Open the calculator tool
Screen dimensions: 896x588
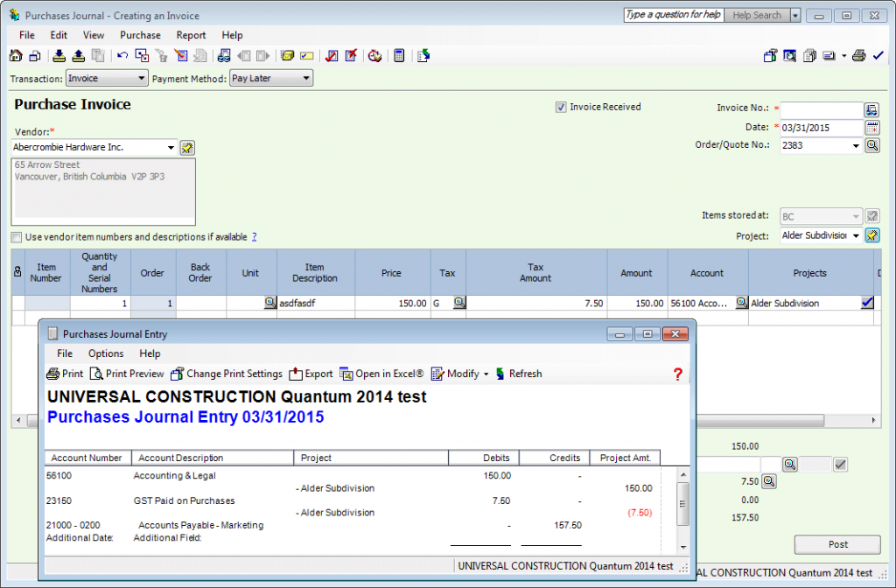(399, 55)
